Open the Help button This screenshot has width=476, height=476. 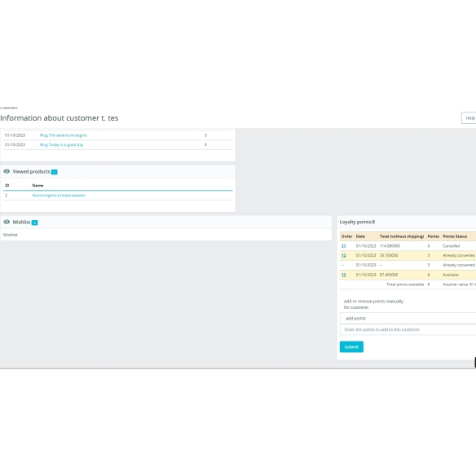click(x=469, y=118)
